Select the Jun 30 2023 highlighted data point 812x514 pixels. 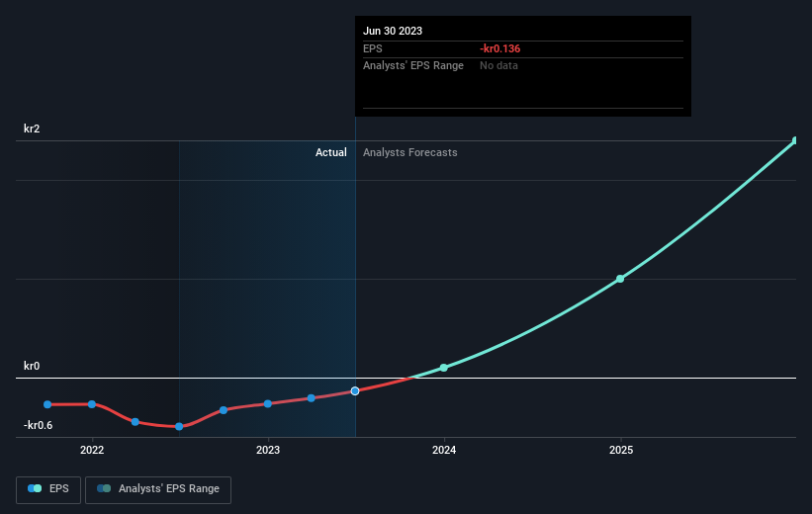[x=355, y=390]
